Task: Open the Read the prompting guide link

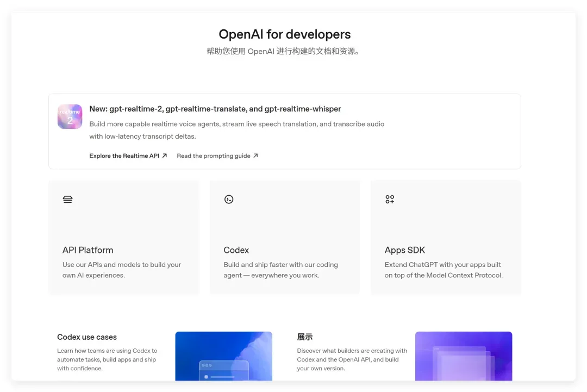Action: coord(217,155)
